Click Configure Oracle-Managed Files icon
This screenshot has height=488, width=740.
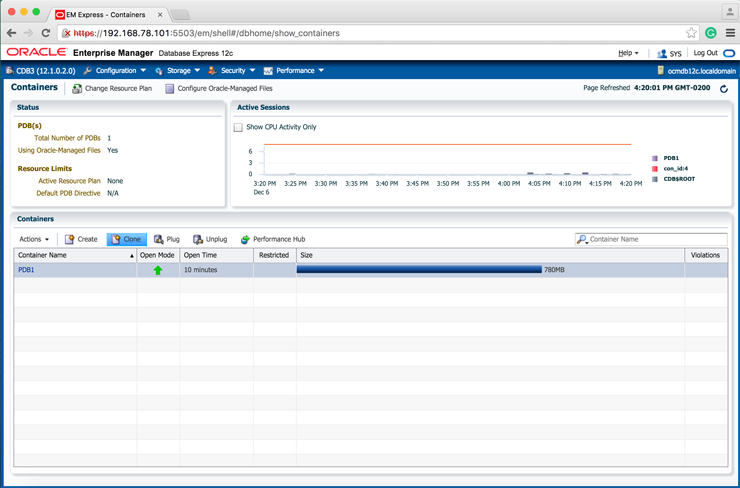tap(169, 88)
